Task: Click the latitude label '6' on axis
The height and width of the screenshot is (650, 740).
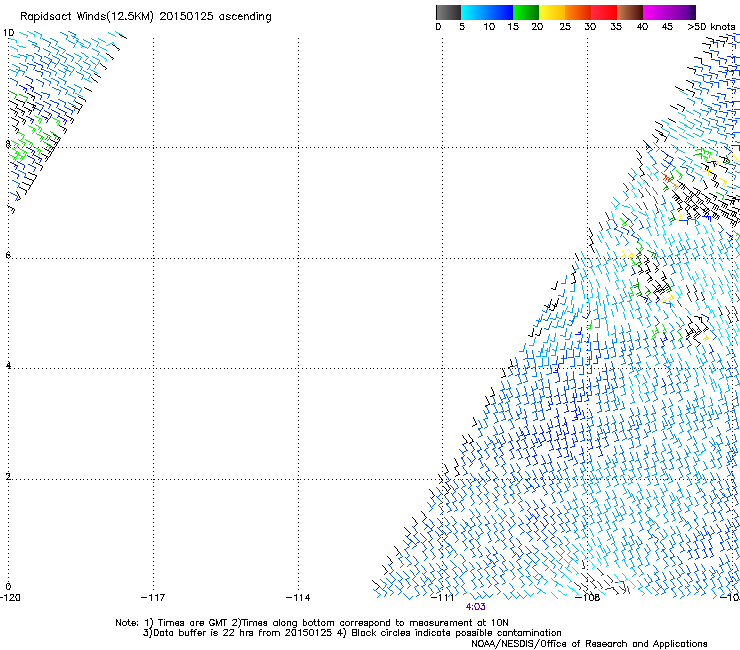Action: click(8, 255)
